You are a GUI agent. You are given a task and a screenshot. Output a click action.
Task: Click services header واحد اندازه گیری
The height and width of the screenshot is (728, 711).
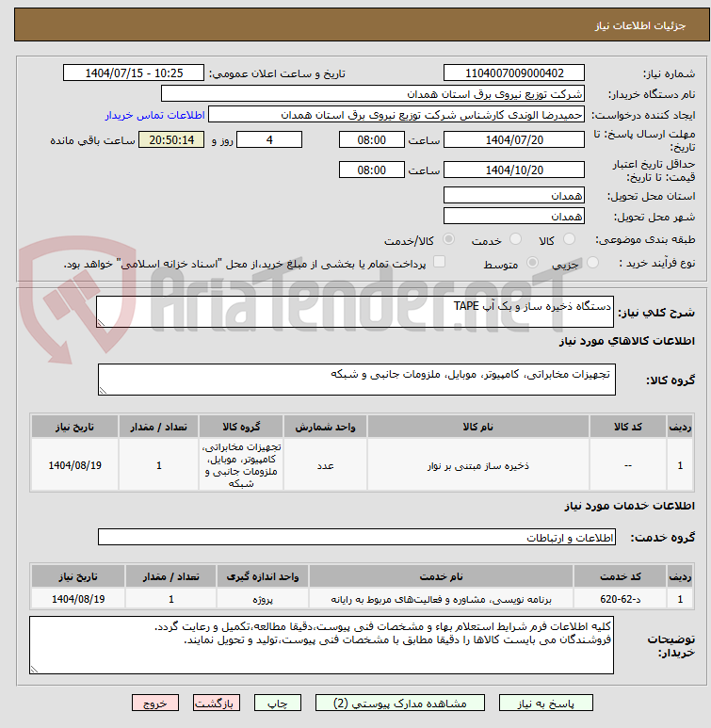tap(263, 576)
